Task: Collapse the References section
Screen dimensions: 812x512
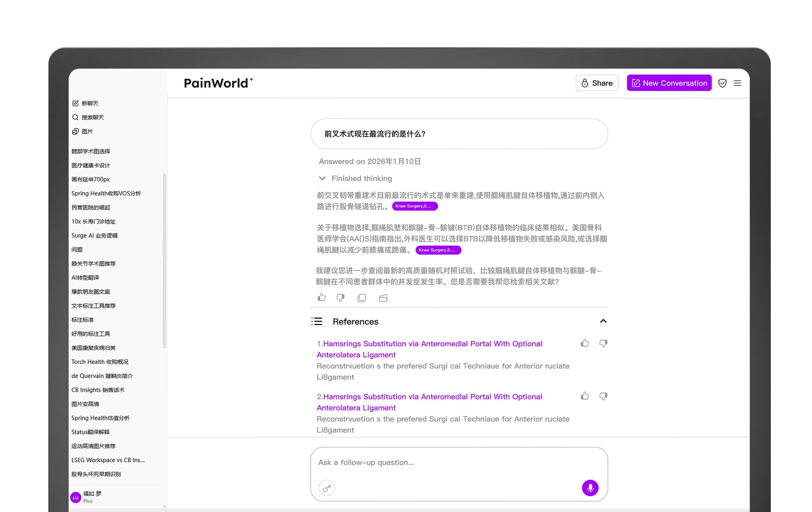Action: pos(603,321)
